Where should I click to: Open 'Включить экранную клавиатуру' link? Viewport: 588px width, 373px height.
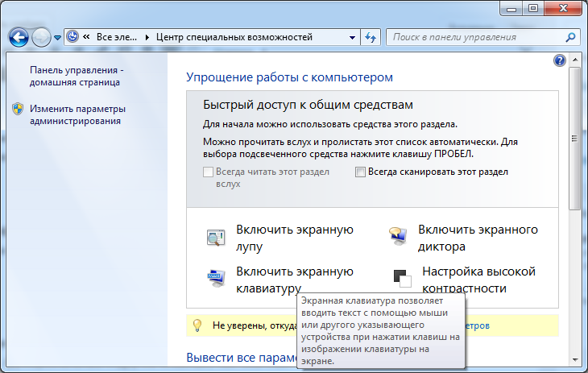pos(294,280)
